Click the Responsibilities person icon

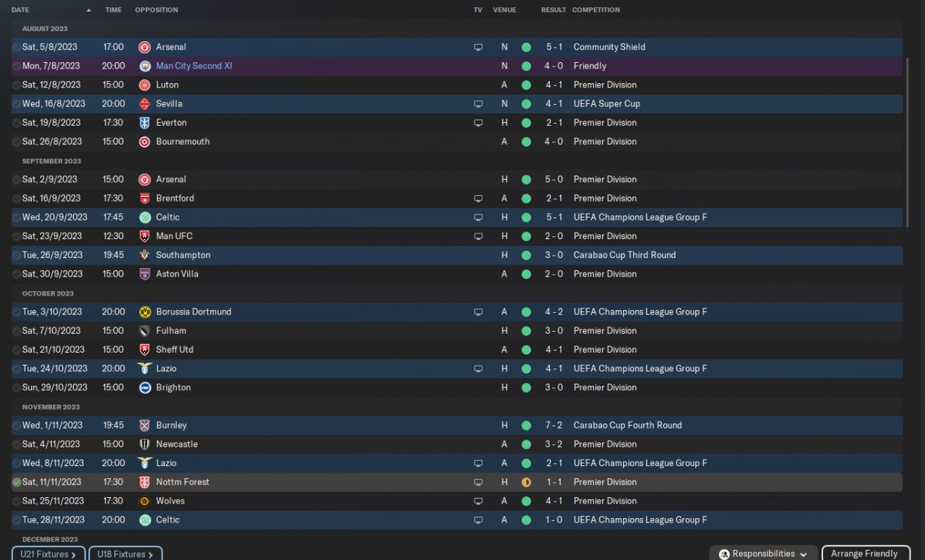724,554
